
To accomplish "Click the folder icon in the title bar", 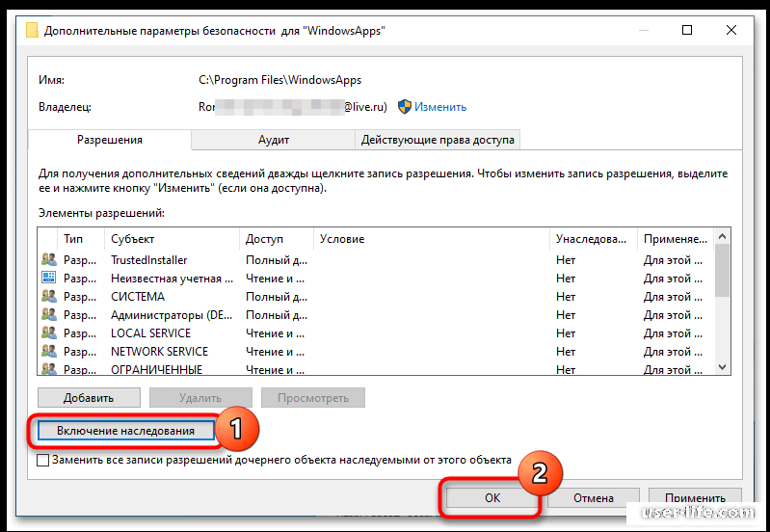I will click(x=32, y=31).
